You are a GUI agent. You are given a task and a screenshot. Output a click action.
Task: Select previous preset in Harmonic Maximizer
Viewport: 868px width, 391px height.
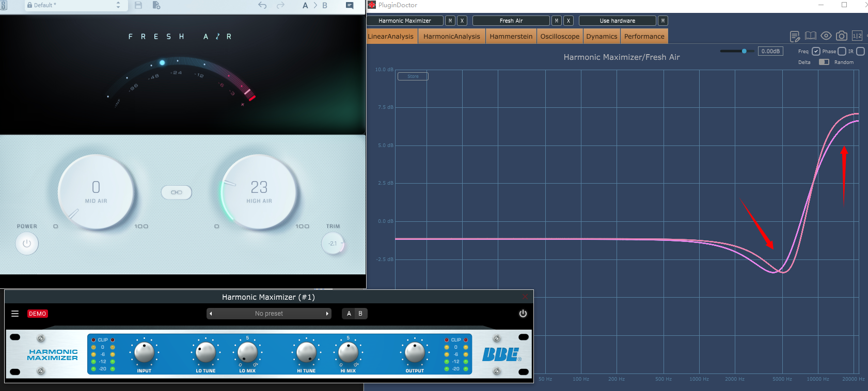[211, 314]
